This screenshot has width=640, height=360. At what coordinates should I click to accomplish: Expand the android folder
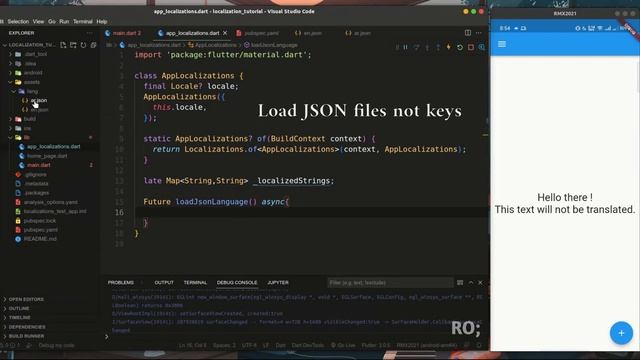50,73
